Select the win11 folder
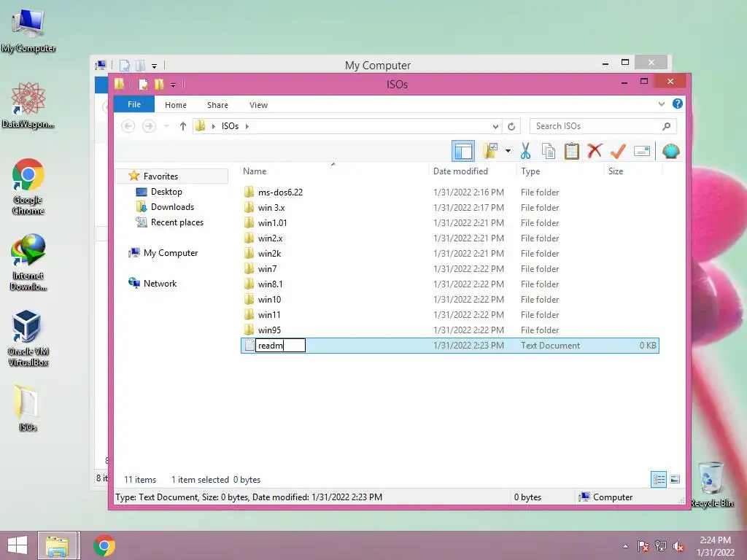This screenshot has height=560, width=747. 269,314
